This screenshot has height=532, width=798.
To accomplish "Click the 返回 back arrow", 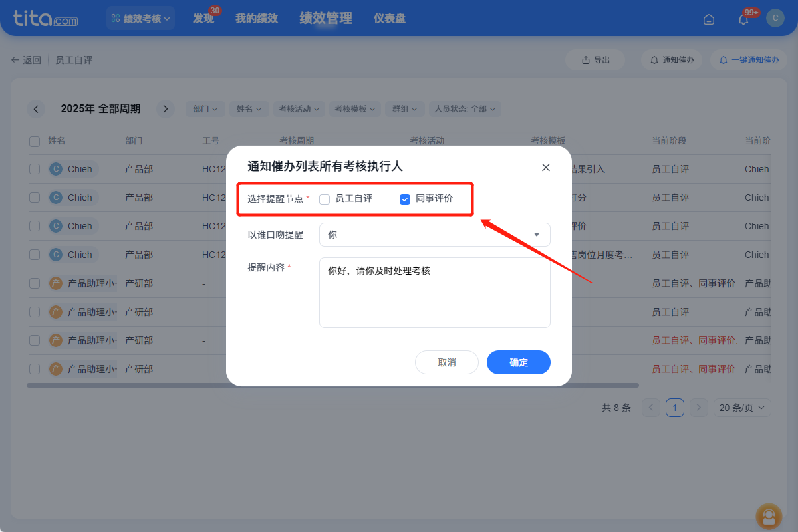I will pos(15,59).
